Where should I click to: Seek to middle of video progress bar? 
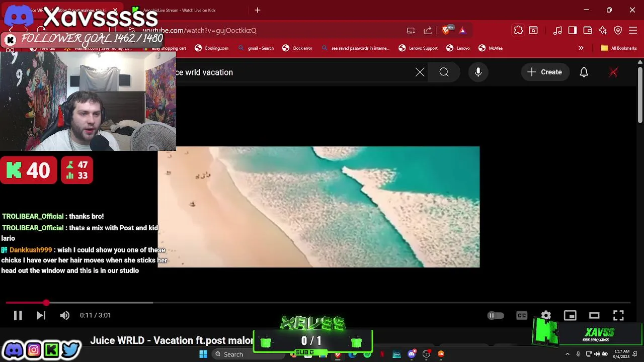pos(318,303)
